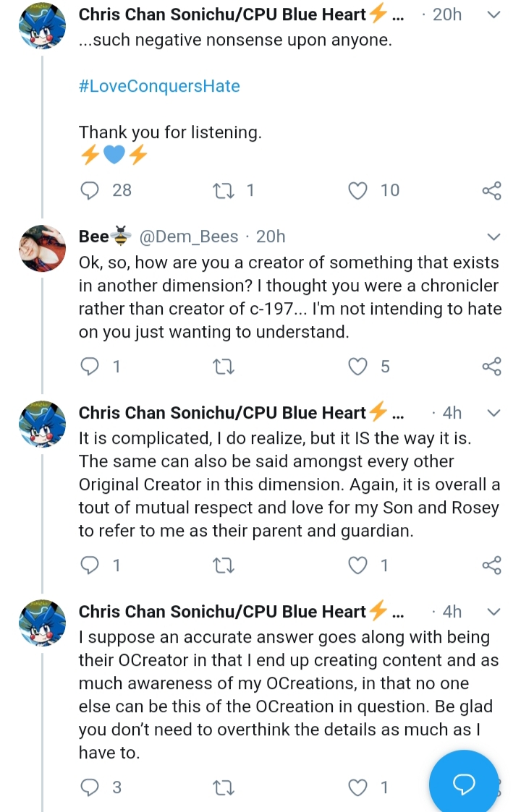This screenshot has height=812, width=521.
Task: Like the 'It is complicated' tweet
Action: tap(357, 565)
